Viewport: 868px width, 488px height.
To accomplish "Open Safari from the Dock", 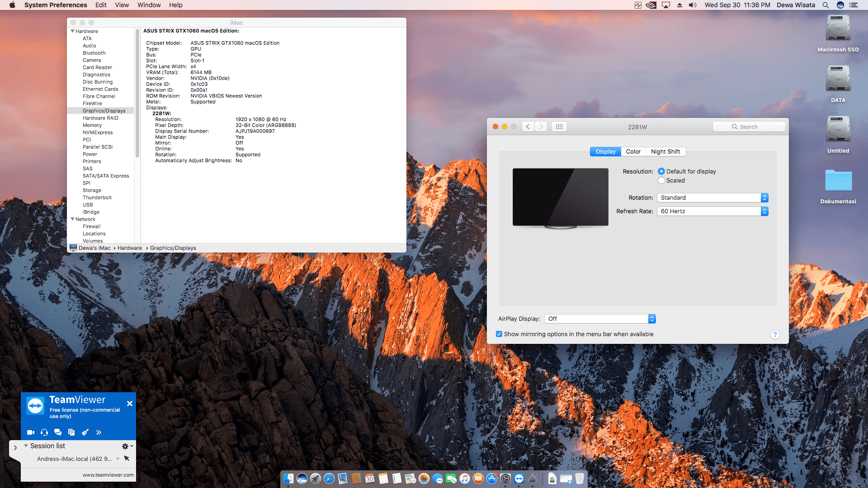I will (329, 479).
